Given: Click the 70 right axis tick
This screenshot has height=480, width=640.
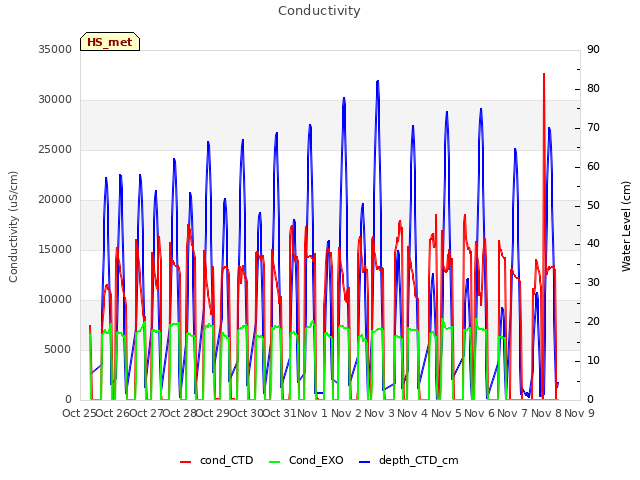Looking at the screenshot, I should [x=593, y=127].
